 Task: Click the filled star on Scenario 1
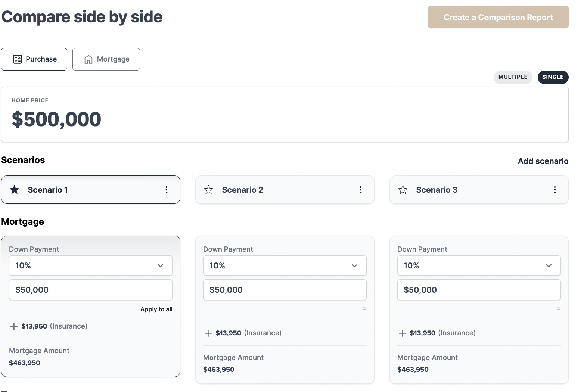15,190
